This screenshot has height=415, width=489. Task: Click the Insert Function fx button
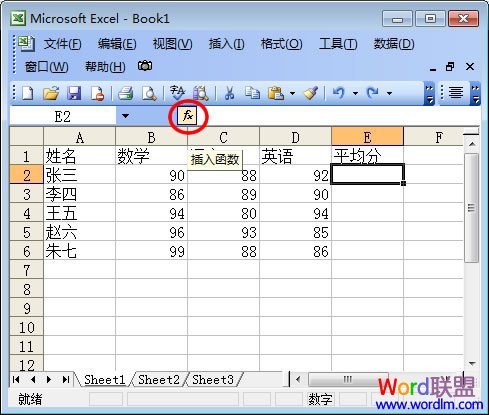(188, 116)
